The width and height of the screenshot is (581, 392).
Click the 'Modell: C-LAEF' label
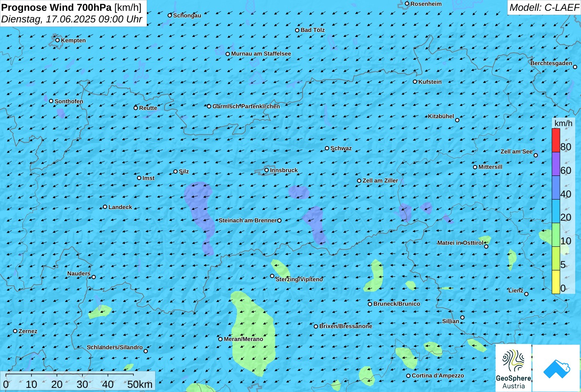[544, 7]
